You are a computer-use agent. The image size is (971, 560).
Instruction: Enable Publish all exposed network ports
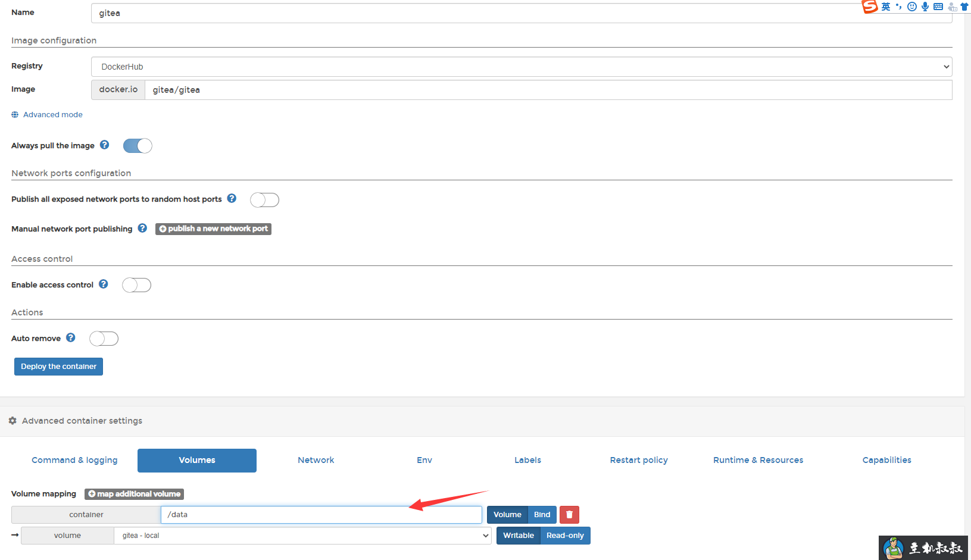[264, 200]
